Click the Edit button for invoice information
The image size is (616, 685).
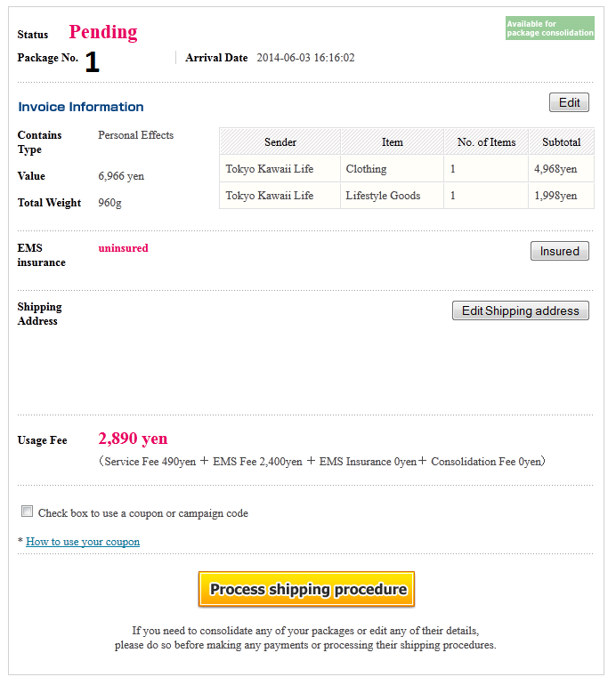569,102
